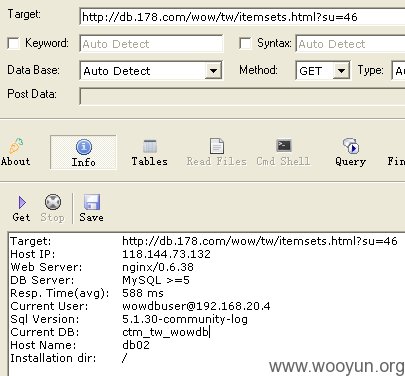Click the Keyword Auto Detect field
This screenshot has width=405, height=376.
[x=151, y=44]
